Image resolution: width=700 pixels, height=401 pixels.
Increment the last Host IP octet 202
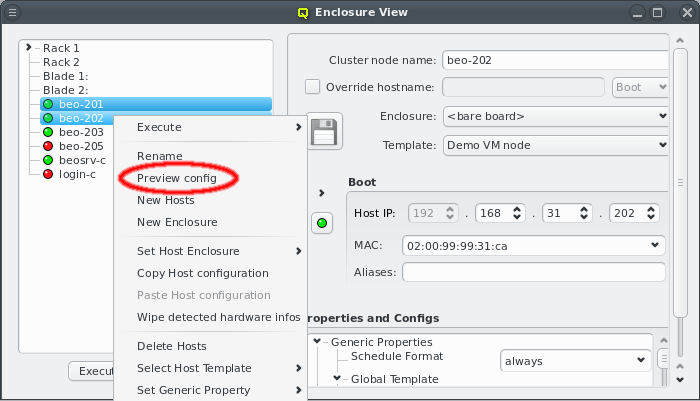652,209
